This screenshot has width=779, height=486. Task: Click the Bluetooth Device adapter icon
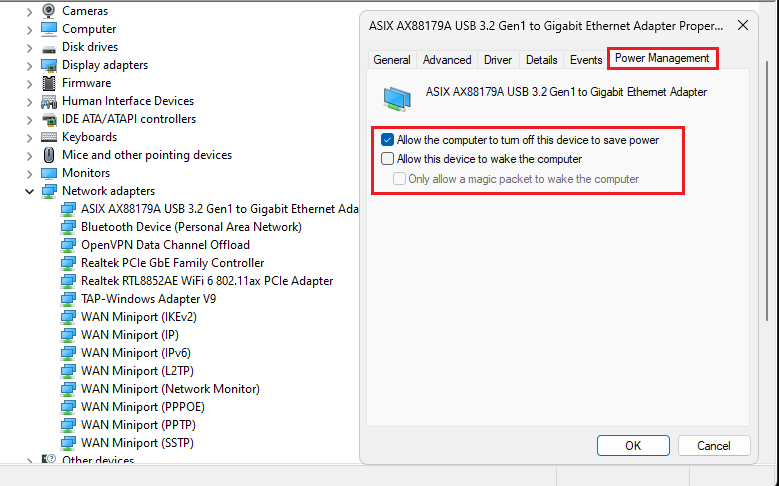coord(68,227)
